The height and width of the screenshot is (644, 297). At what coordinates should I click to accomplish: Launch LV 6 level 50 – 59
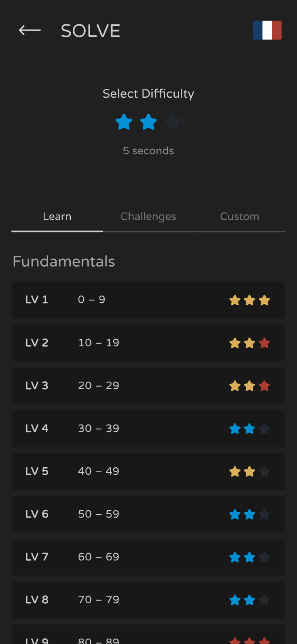pyautogui.click(x=148, y=514)
